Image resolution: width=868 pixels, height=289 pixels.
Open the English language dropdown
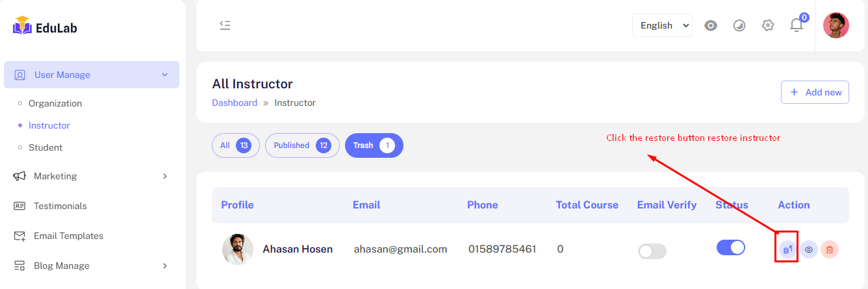(662, 25)
